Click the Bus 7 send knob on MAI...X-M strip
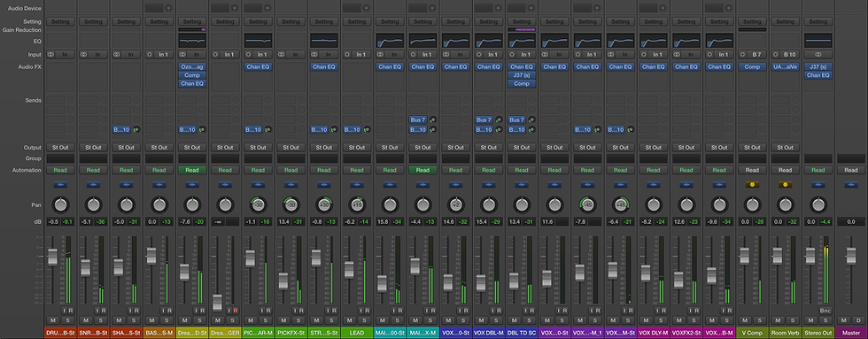Image resolution: width=868 pixels, height=339 pixels. coord(433,119)
